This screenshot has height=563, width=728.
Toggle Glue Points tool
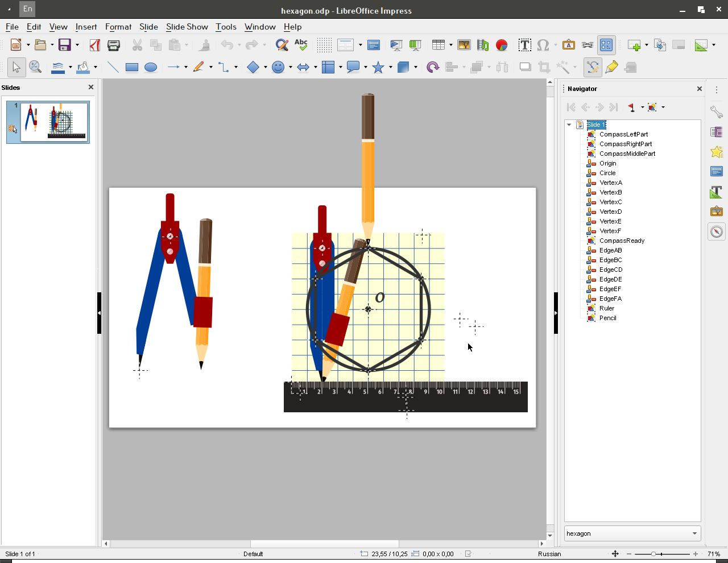click(611, 67)
